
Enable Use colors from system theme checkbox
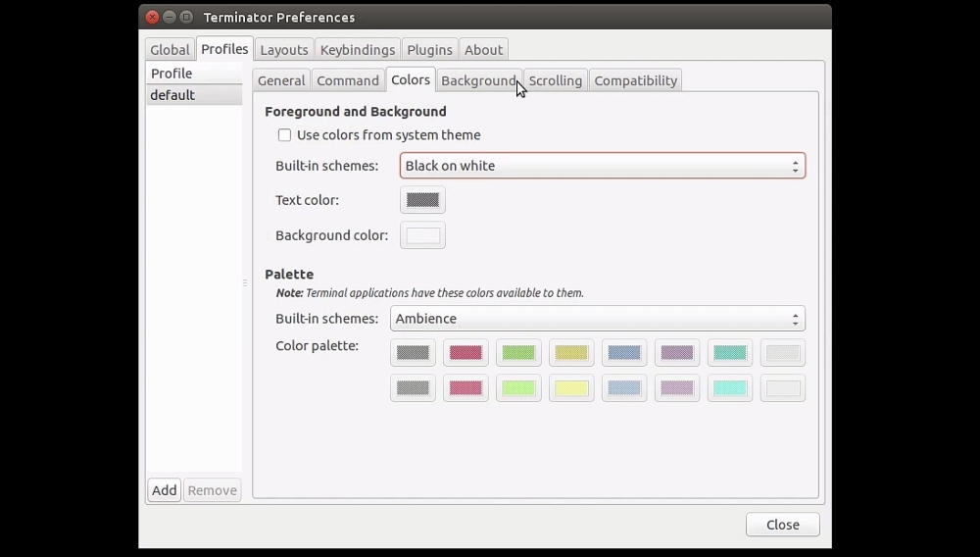pos(284,135)
